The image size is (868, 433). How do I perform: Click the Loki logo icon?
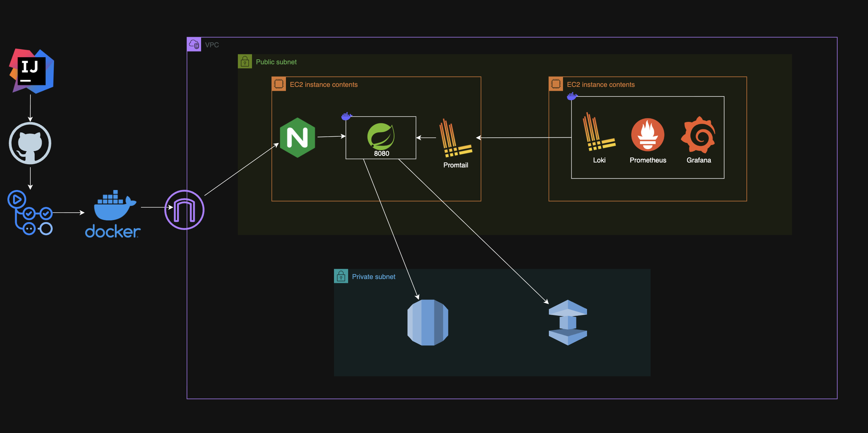click(599, 132)
